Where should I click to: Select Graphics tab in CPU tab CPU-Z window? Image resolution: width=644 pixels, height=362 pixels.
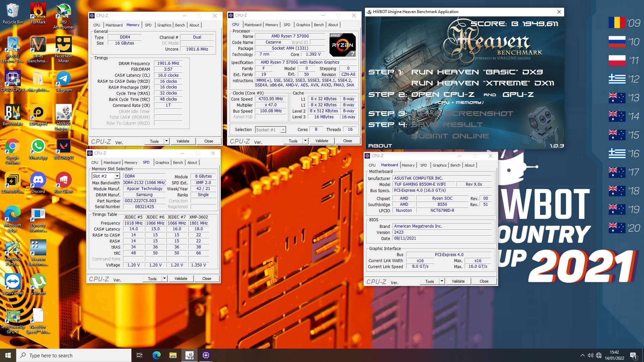pyautogui.click(x=303, y=25)
